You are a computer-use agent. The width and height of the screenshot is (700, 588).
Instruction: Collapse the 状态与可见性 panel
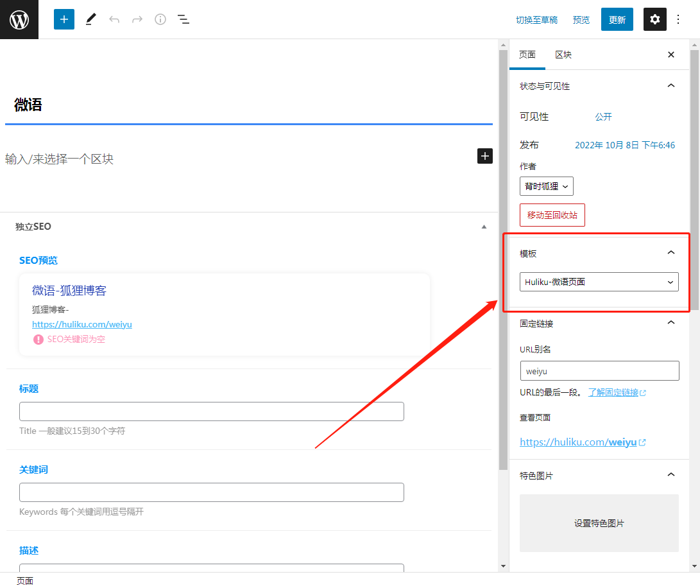[x=671, y=86]
